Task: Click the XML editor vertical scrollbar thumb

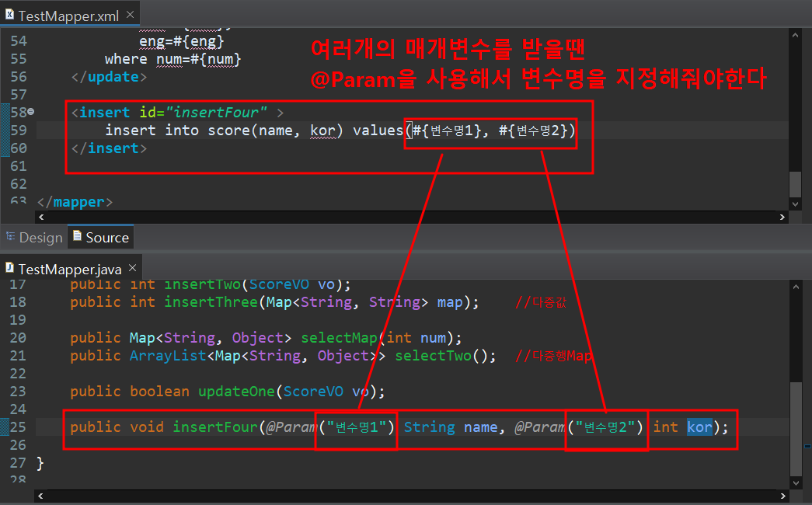Action: point(795,184)
